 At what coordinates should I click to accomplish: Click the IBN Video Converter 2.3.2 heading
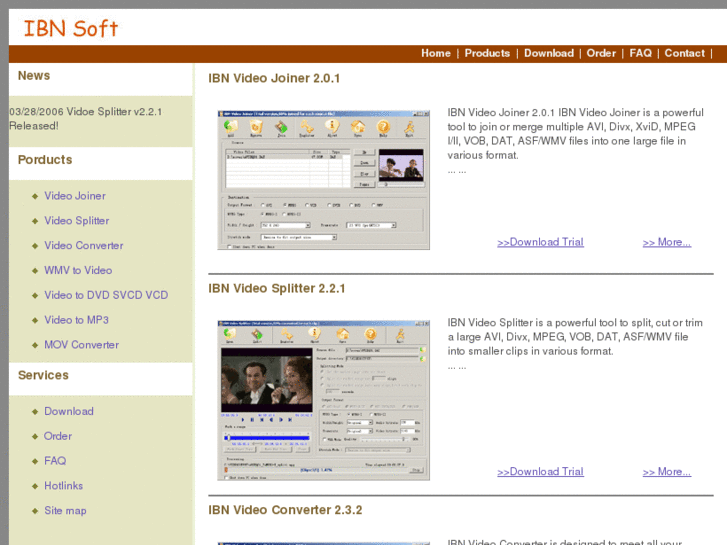285,510
